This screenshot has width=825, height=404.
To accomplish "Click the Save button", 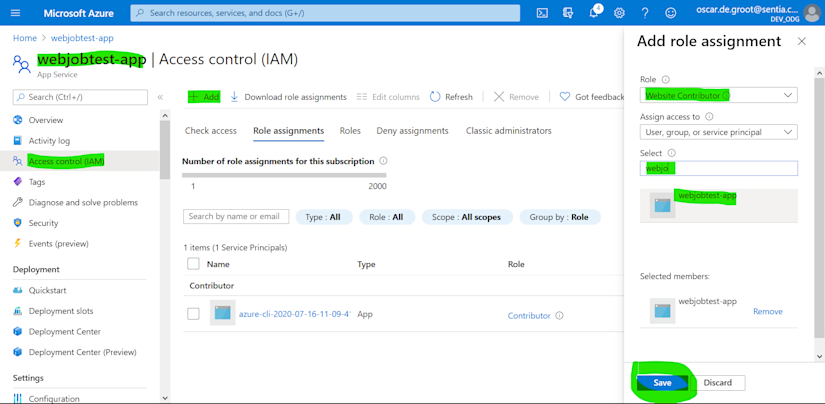I will point(662,383).
